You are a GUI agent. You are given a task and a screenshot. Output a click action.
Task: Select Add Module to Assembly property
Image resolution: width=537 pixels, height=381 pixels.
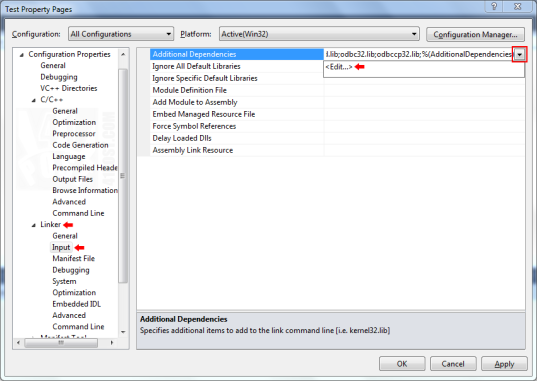point(236,102)
